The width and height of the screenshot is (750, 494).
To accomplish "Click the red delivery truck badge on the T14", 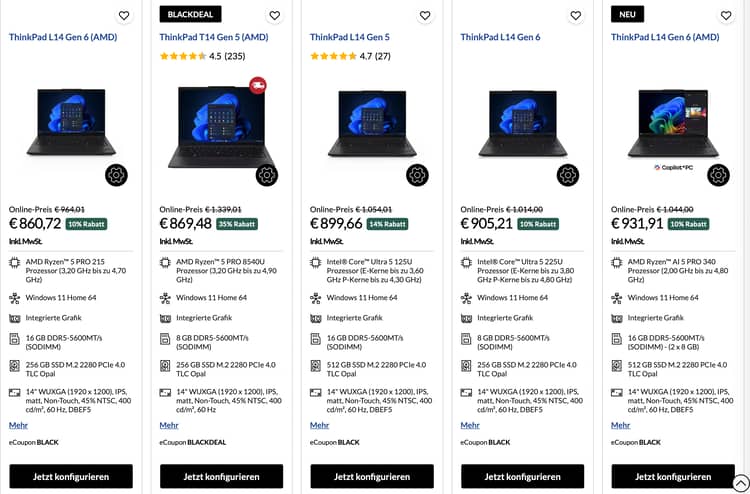I will (x=258, y=86).
